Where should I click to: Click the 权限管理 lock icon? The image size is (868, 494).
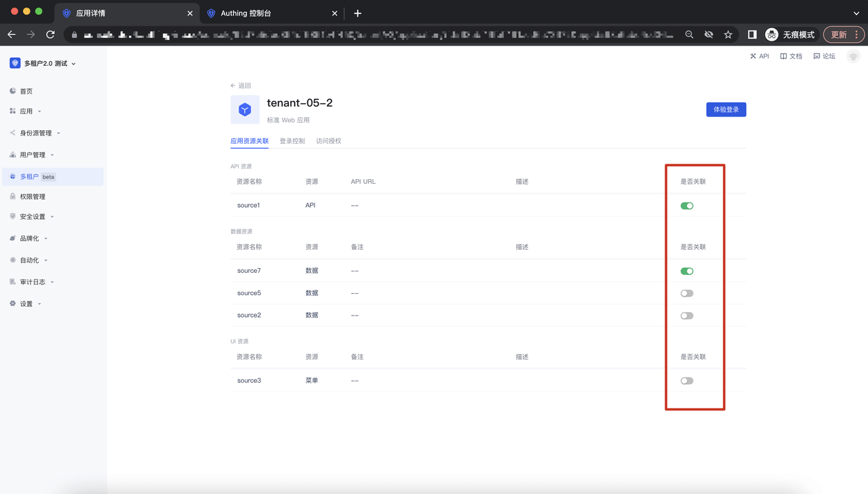click(13, 197)
